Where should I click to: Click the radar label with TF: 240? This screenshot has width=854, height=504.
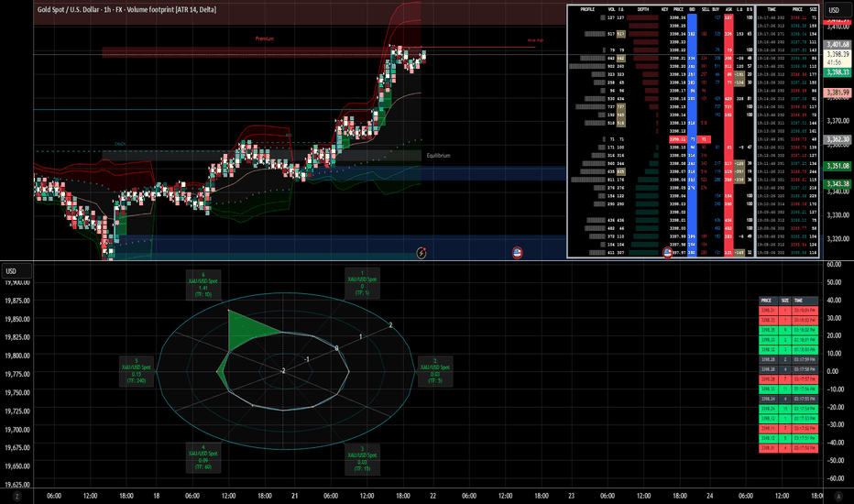[x=137, y=371]
